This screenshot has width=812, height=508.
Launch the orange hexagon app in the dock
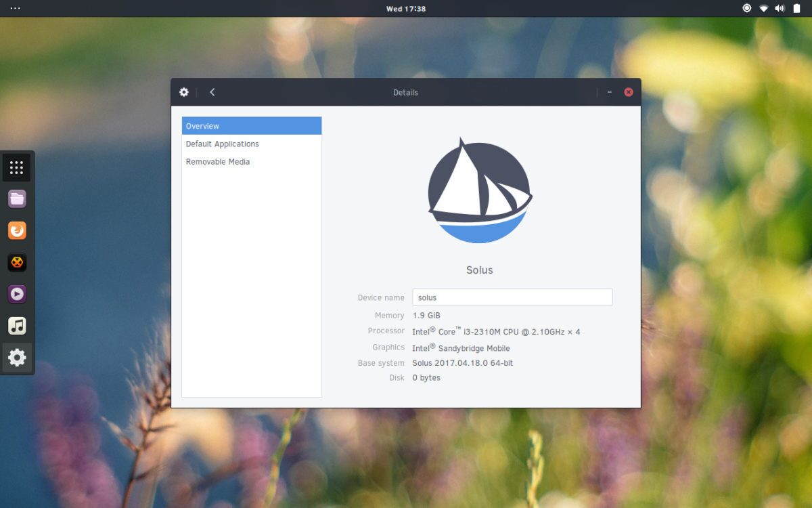(x=17, y=262)
